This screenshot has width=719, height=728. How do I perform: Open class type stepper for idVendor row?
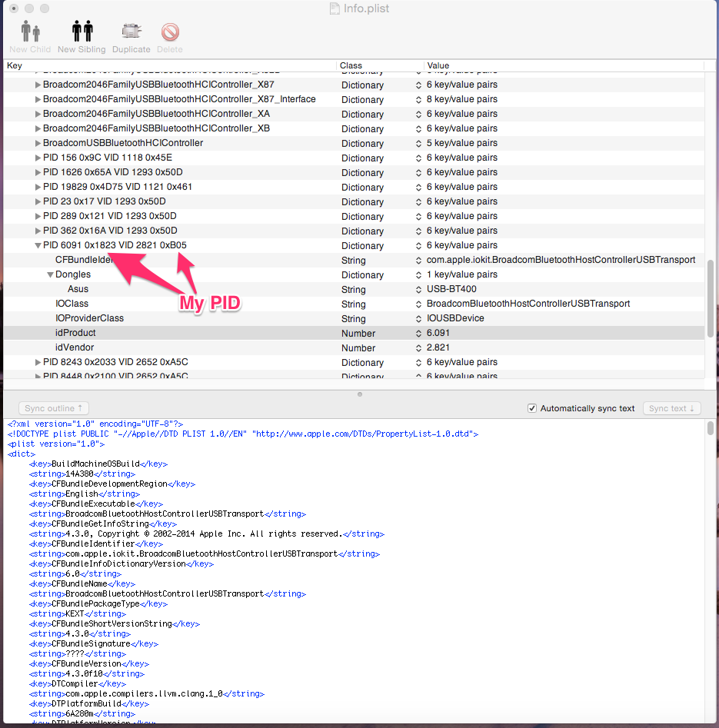tap(419, 348)
